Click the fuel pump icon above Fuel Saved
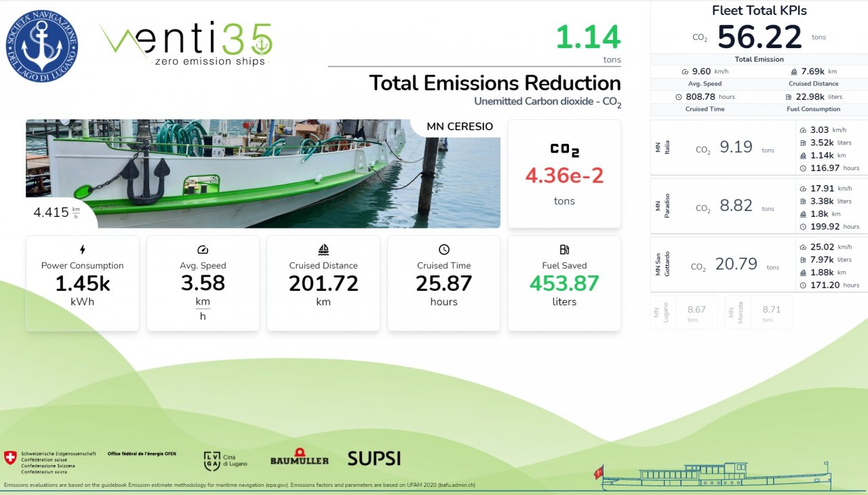Viewport: 868px width, 495px height. click(x=564, y=250)
